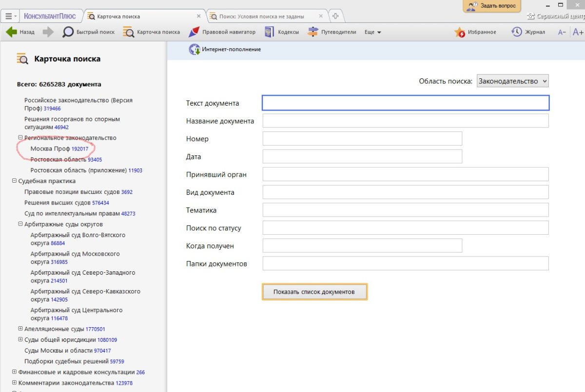Screen dimensions: 585x392
Task: Open the Область поиска combo box
Action: (512, 81)
